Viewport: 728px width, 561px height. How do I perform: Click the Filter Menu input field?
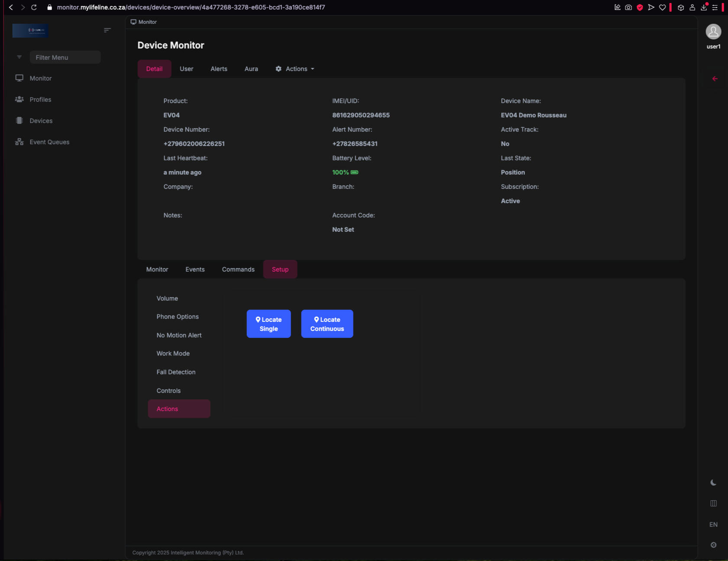point(65,58)
